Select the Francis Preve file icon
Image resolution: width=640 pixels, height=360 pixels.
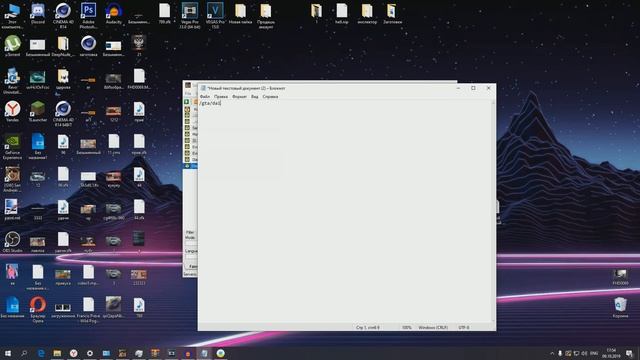(x=88, y=309)
